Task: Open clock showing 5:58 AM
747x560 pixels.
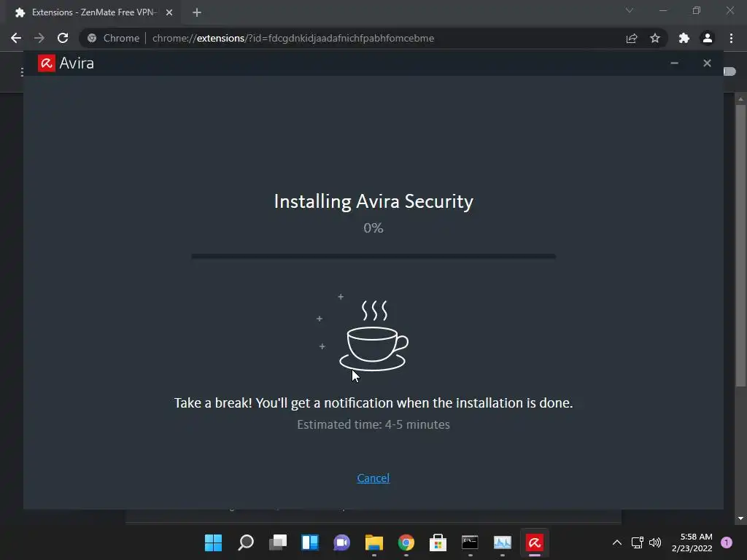Action: [692, 542]
